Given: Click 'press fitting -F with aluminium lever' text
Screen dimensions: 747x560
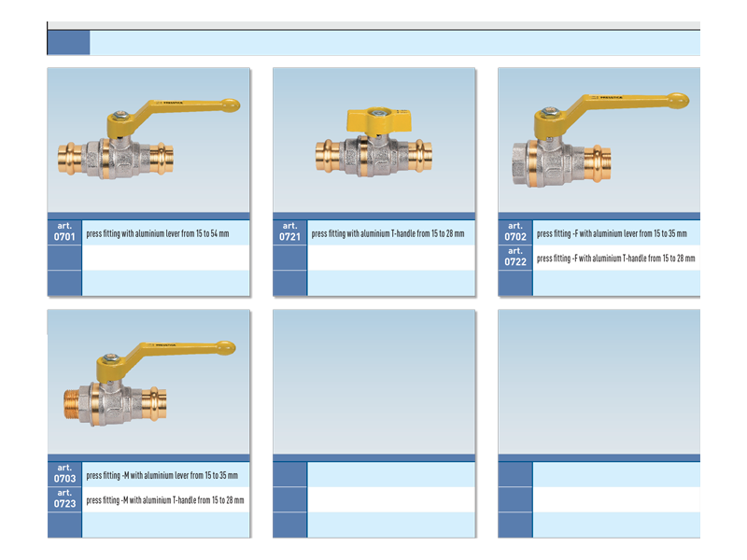Looking at the screenshot, I should click(612, 233).
